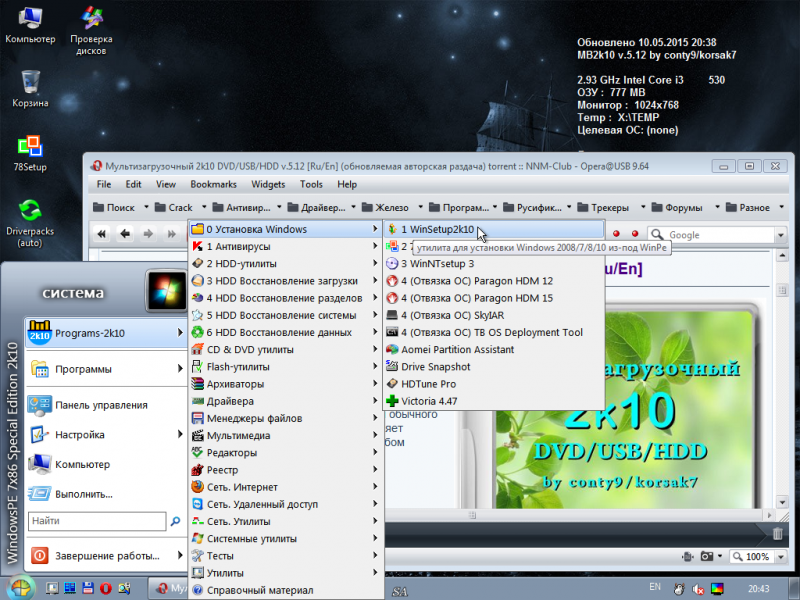Focus the Google search box in Opera

click(719, 235)
